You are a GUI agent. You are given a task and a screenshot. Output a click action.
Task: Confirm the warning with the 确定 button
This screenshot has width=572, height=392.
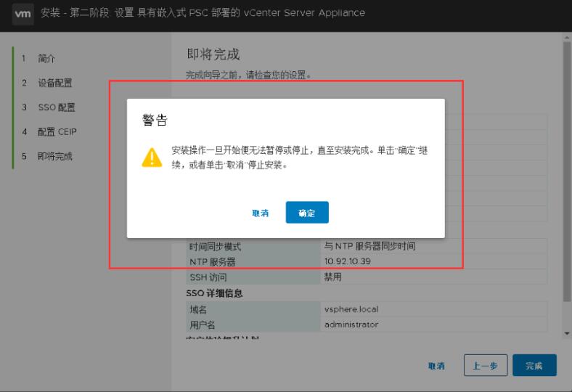tap(307, 212)
